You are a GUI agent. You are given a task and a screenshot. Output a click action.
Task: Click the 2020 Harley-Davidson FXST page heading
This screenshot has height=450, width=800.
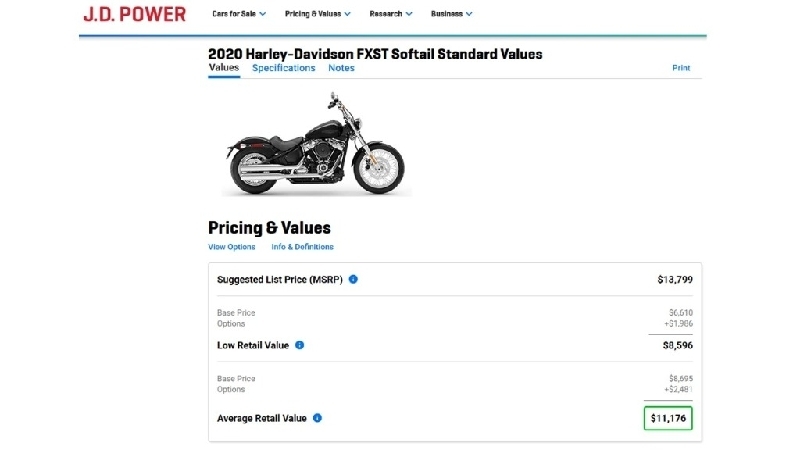375,53
